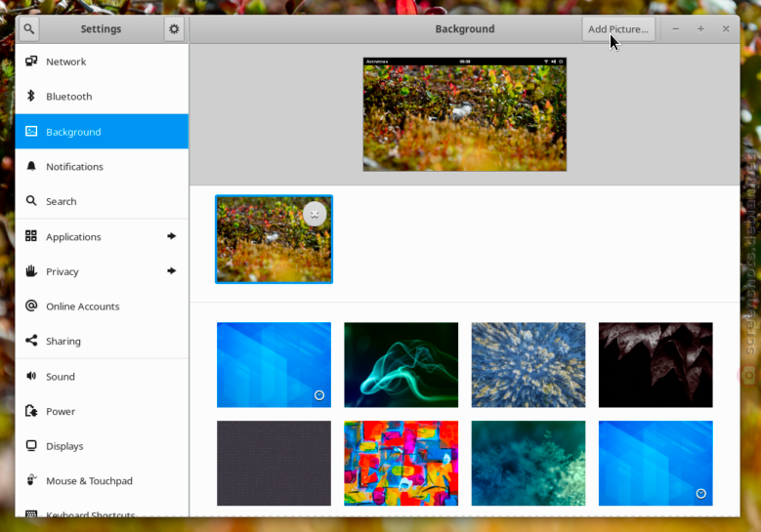Select Sharing in the sidebar
Viewport: 761px width, 532px height.
[x=102, y=342]
